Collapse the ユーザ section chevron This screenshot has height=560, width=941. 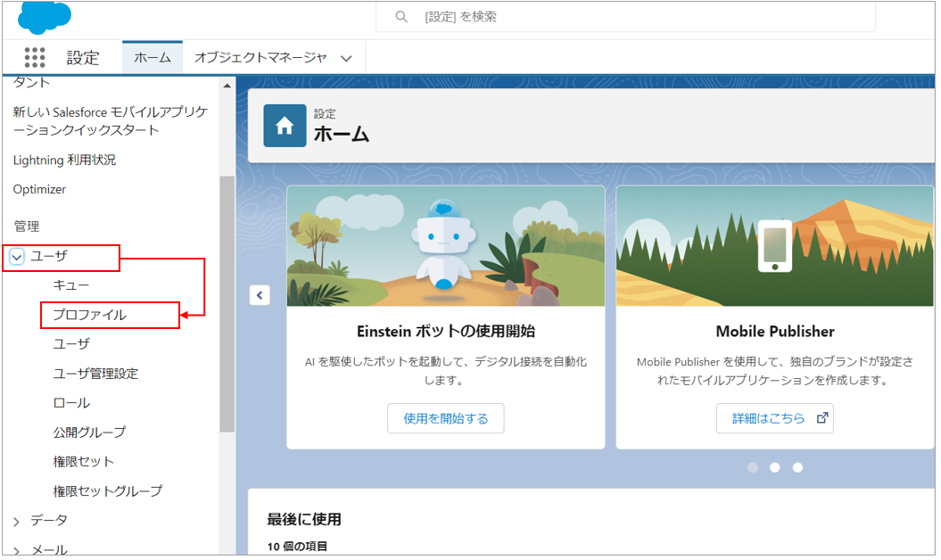point(17,257)
